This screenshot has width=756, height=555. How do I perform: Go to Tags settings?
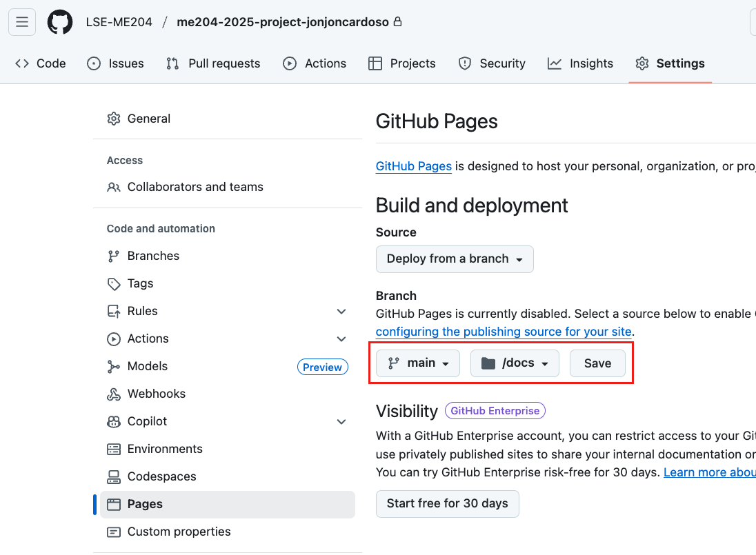228,284
